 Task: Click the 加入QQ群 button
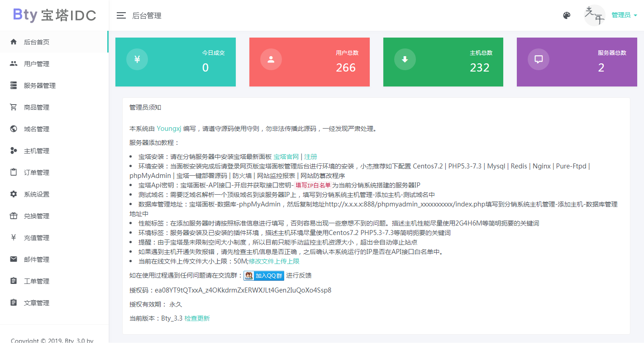263,275
